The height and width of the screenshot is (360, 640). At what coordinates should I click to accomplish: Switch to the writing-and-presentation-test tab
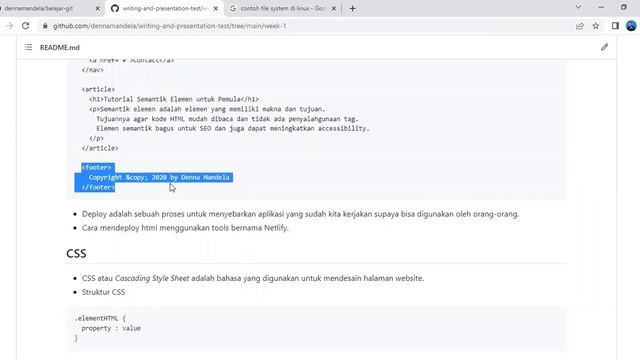click(x=164, y=8)
